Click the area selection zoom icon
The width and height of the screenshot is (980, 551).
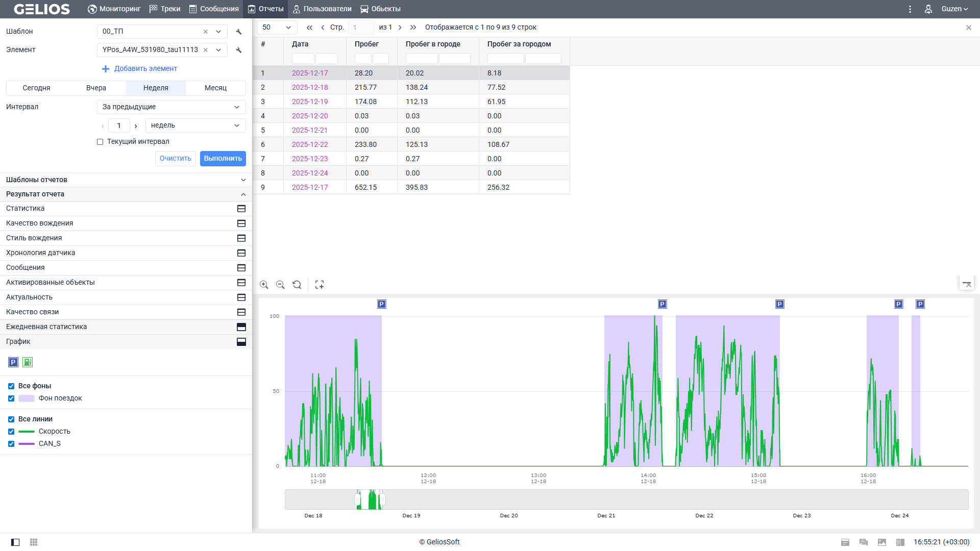click(x=320, y=285)
